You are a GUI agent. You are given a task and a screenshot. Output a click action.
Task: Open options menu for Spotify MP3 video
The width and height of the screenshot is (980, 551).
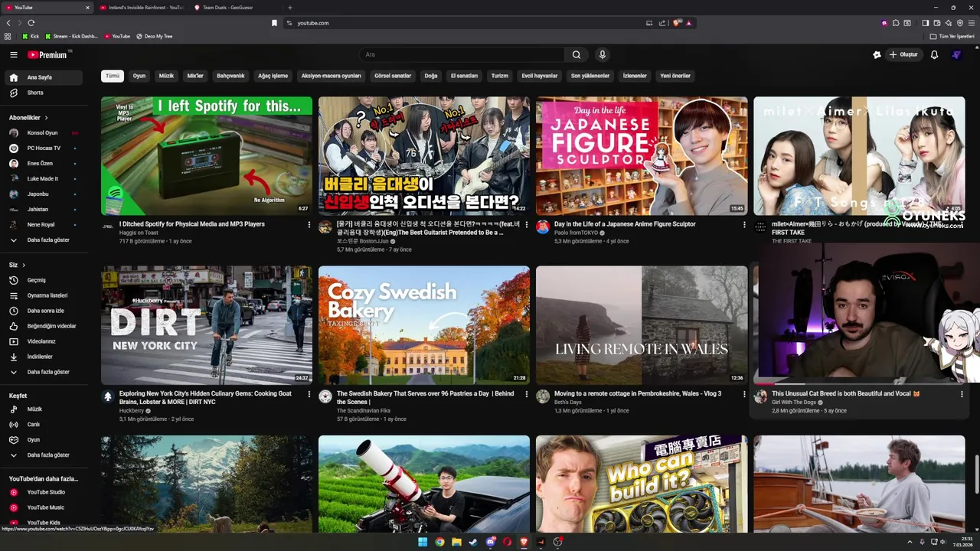point(309,225)
